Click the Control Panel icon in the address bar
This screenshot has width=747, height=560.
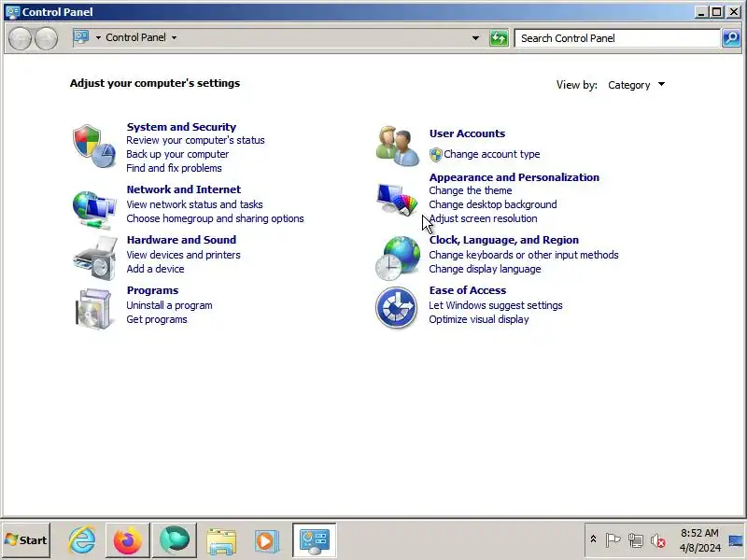click(x=81, y=37)
